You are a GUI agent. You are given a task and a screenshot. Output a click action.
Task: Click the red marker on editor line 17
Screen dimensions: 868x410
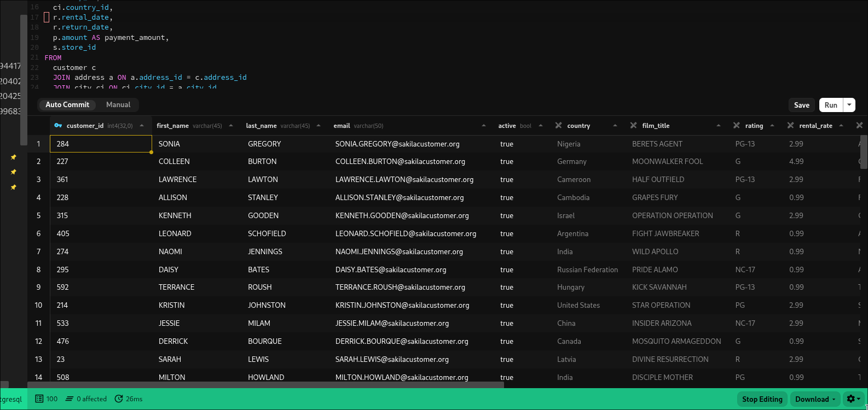point(47,17)
